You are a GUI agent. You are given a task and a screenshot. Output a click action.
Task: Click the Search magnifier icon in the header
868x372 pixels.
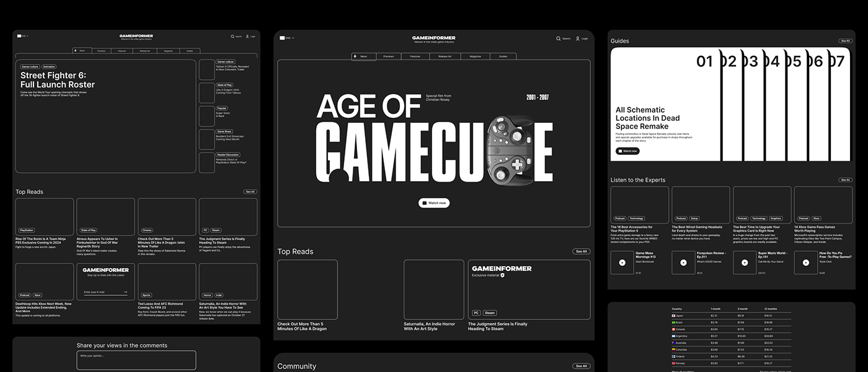[x=558, y=38]
